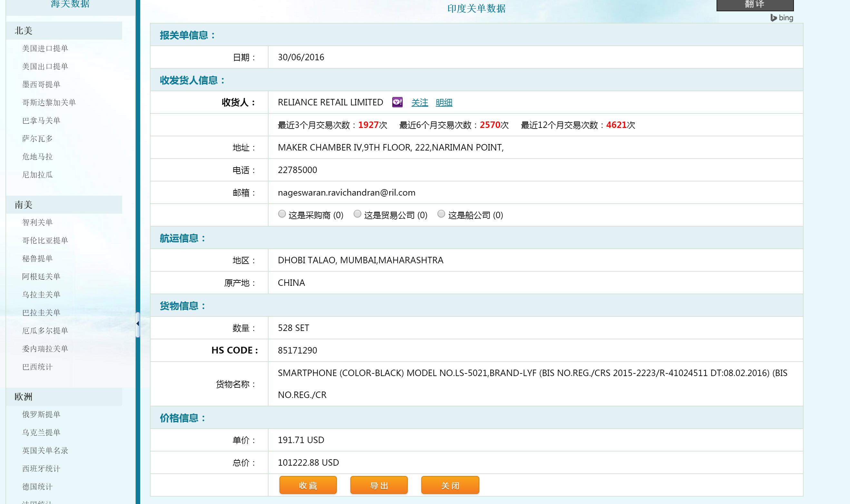Click the phone number 22785000
The image size is (850, 504).
tap(297, 170)
